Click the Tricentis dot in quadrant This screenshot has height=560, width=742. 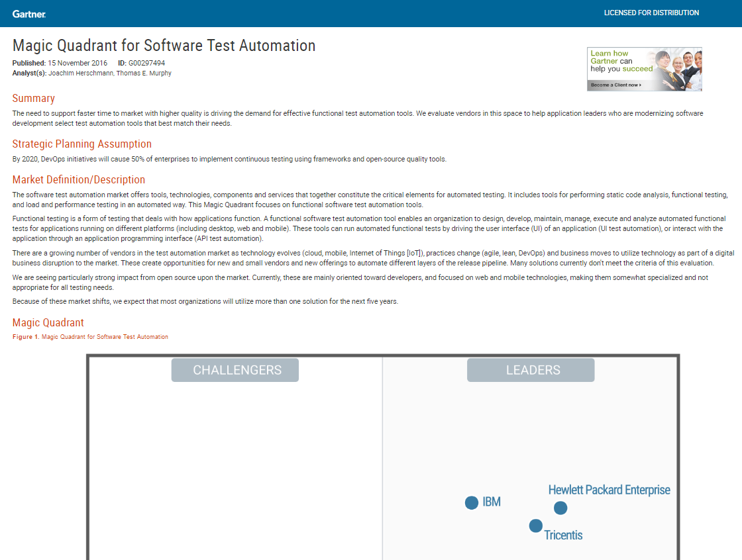coord(536,526)
